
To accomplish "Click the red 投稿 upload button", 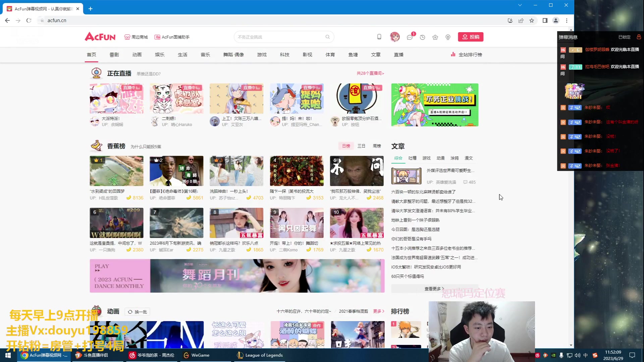I will [471, 37].
